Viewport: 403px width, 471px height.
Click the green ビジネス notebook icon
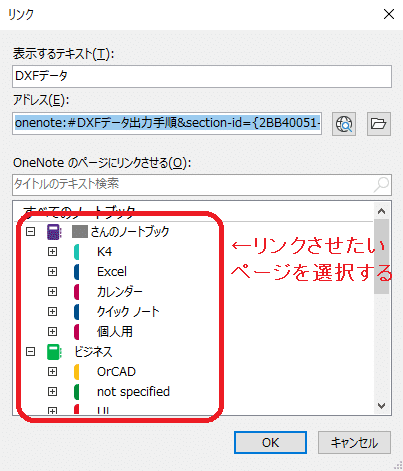click(54, 352)
